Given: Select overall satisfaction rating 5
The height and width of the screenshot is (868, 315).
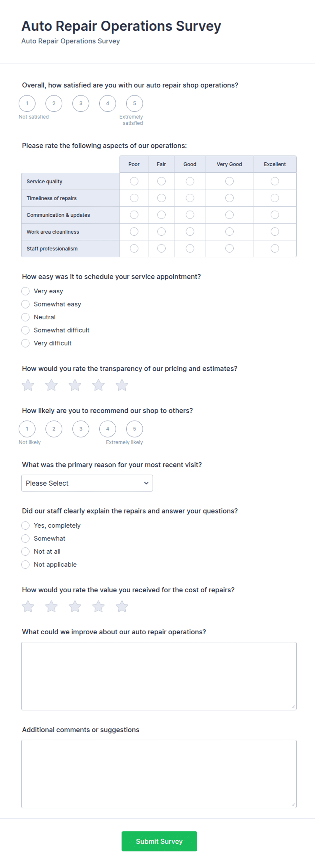Looking at the screenshot, I should tap(134, 103).
